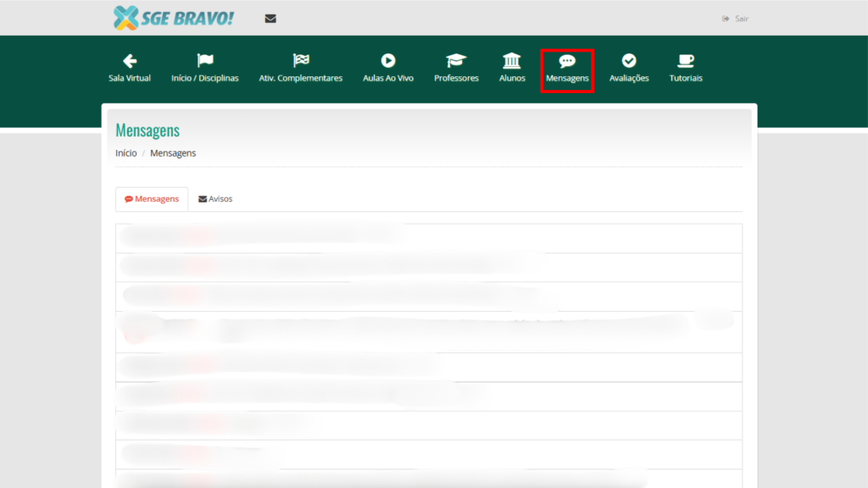Select the Mensagens tab above the list
This screenshot has height=488, width=868.
pyautogui.click(x=152, y=199)
